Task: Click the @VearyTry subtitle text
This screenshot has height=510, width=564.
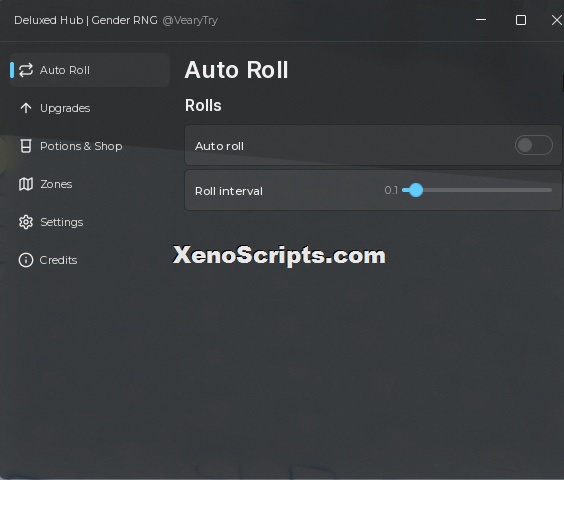Action: click(190, 21)
